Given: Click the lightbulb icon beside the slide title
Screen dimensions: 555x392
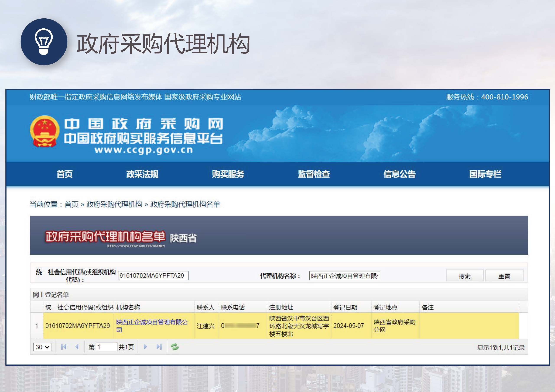Looking at the screenshot, I should [44, 42].
